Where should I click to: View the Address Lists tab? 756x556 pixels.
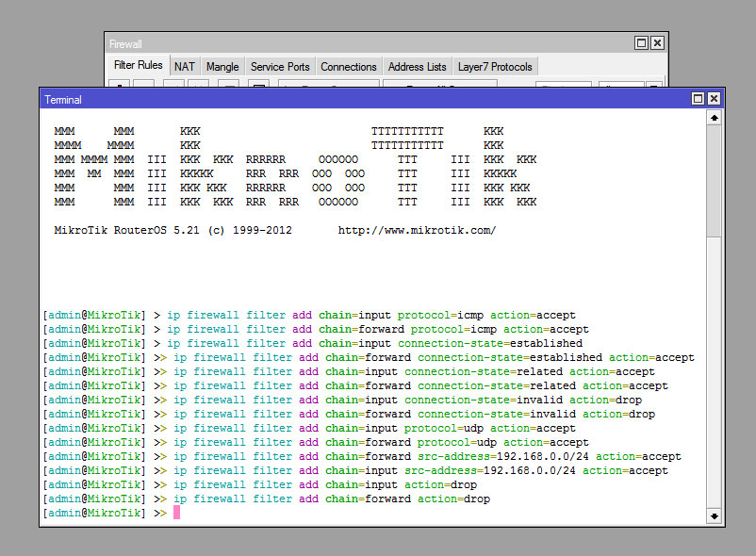[417, 66]
